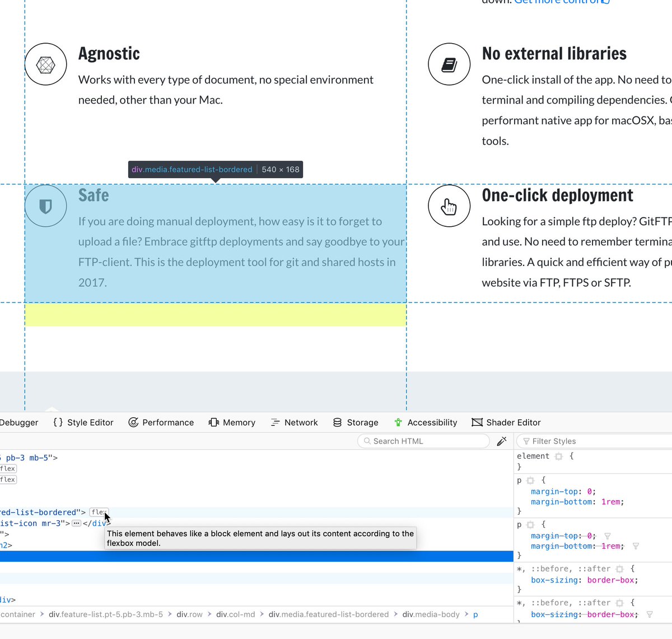This screenshot has width=672, height=639.
Task: Select div.feature-list.pt-5.pb-3.mb-5 in breadcrumbs
Action: [106, 614]
